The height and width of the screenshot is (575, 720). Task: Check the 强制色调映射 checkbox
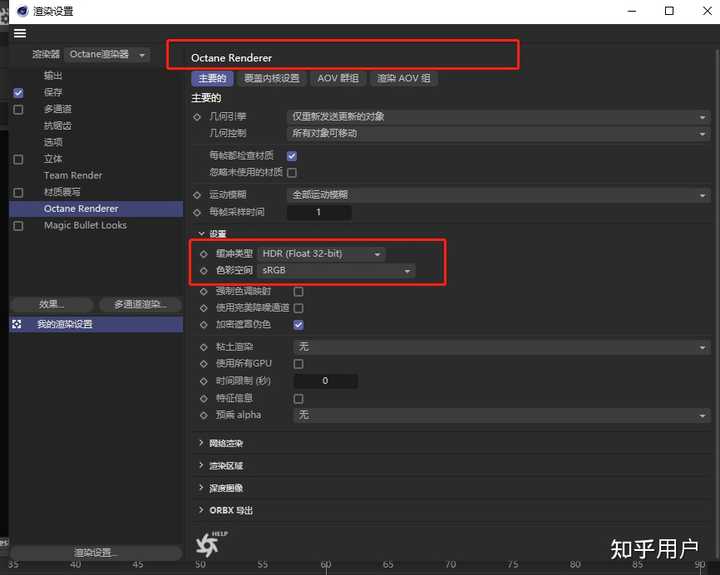(298, 292)
